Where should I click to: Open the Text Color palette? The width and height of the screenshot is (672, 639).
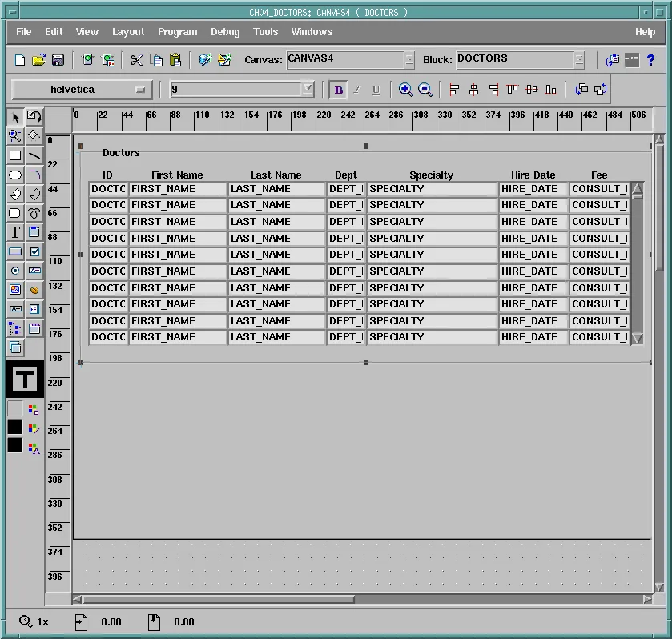pyautogui.click(x=34, y=448)
